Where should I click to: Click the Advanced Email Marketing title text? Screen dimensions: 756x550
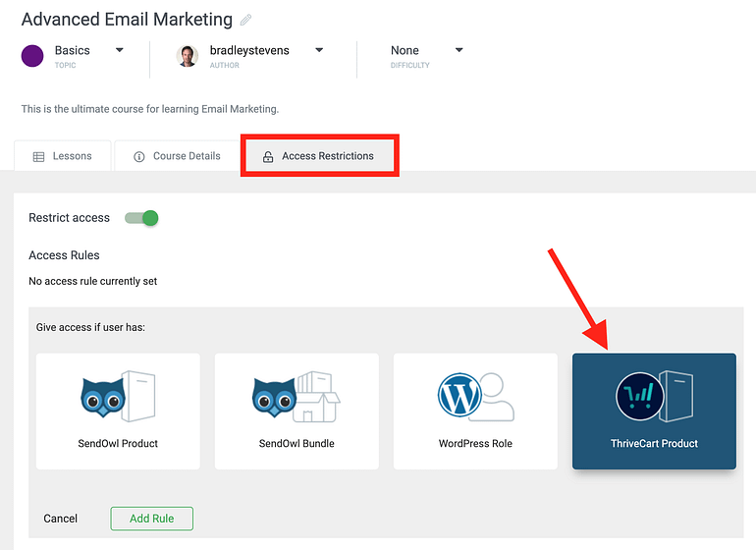tap(127, 20)
